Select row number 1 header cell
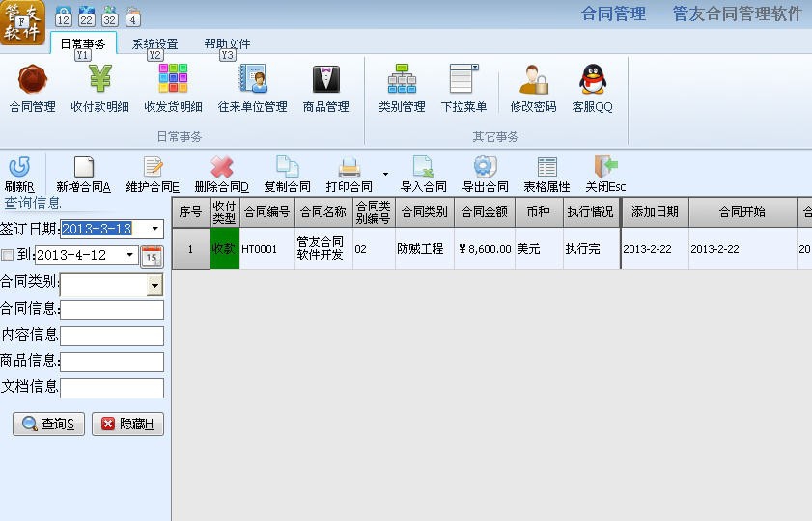The width and height of the screenshot is (812, 521). point(190,249)
